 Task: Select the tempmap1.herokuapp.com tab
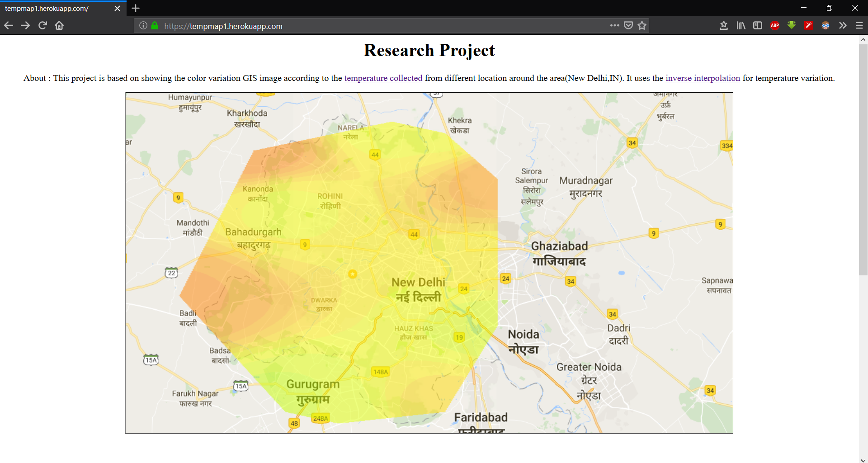[63, 9]
